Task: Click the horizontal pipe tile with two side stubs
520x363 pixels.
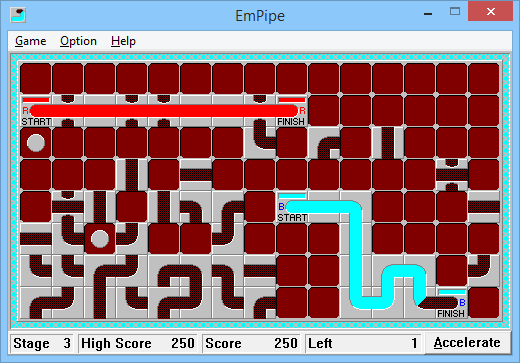Action: click(x=452, y=175)
